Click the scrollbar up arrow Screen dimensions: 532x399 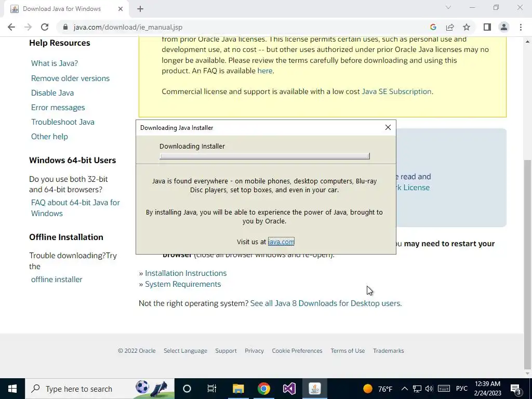pyautogui.click(x=528, y=42)
